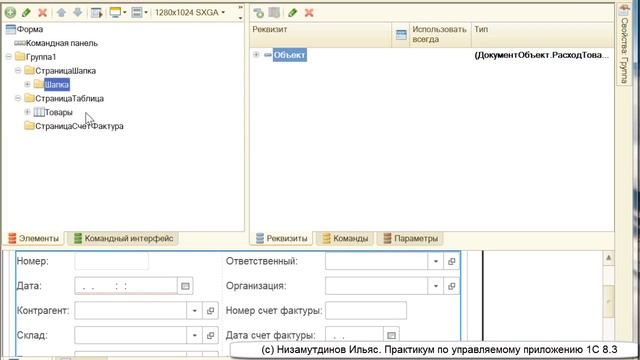Open the Склад dropdown arrow
Viewport: 640px width, 360px height.
coord(194,336)
